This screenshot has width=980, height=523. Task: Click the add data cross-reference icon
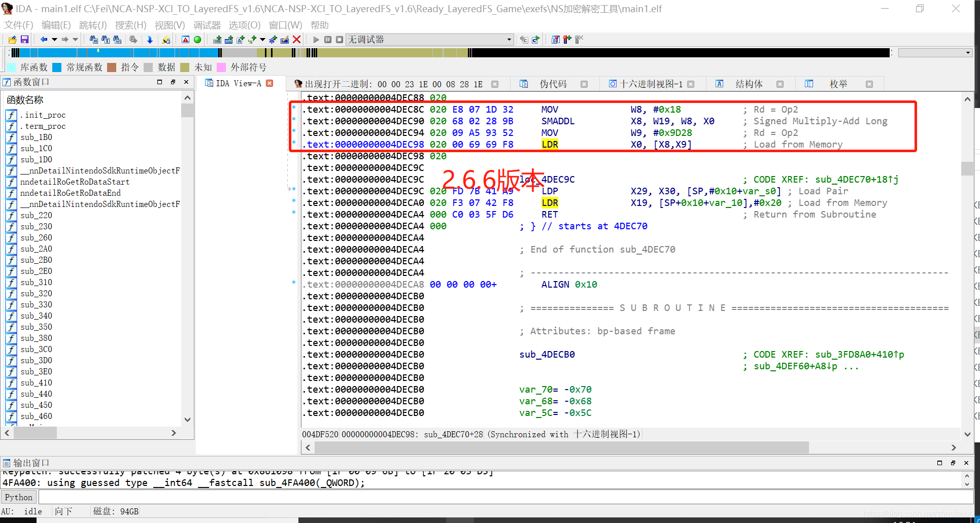coord(229,40)
